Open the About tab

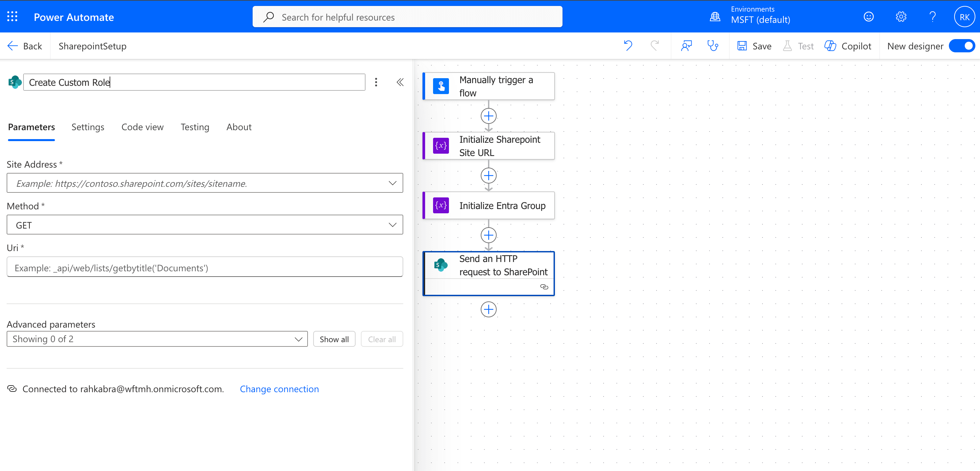coord(239,127)
